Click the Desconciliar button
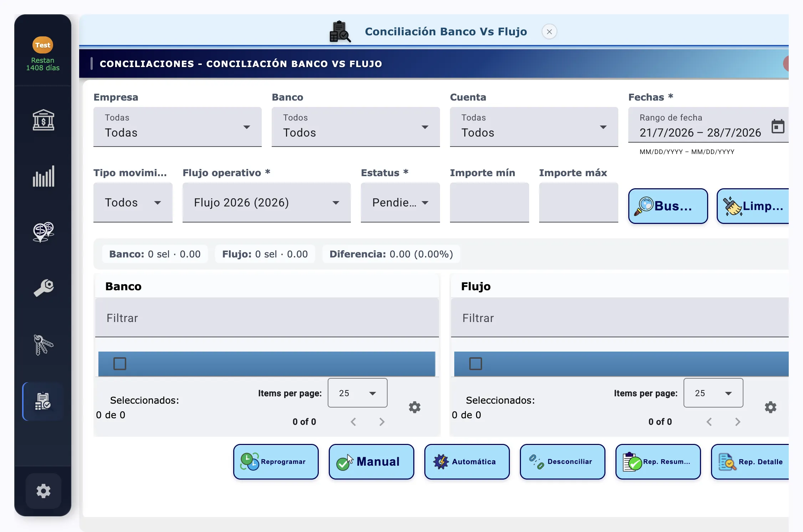This screenshot has width=803, height=532. [563, 462]
